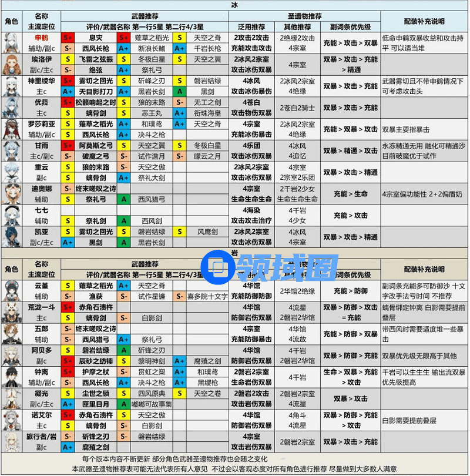Click the 4乐团 artifact cell in 甘雨's row
470x476 pixels.
pyautogui.click(x=252, y=145)
